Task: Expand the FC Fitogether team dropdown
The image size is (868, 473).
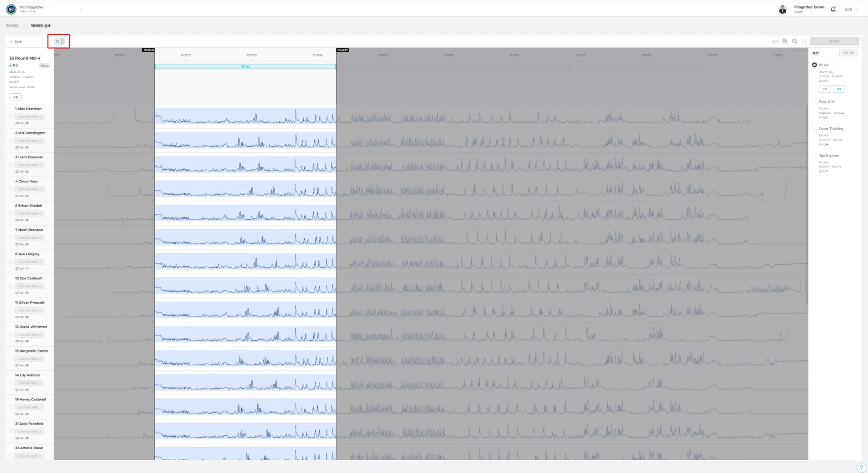Action: point(81,9)
